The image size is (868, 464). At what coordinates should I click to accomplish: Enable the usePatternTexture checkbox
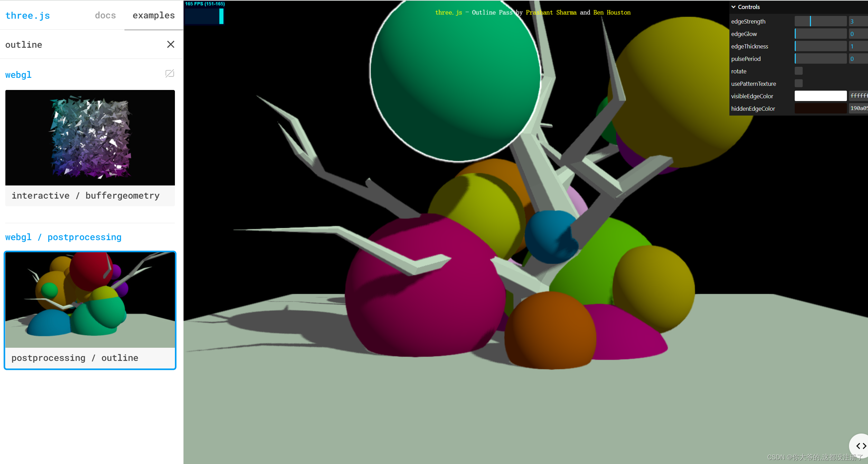(799, 83)
